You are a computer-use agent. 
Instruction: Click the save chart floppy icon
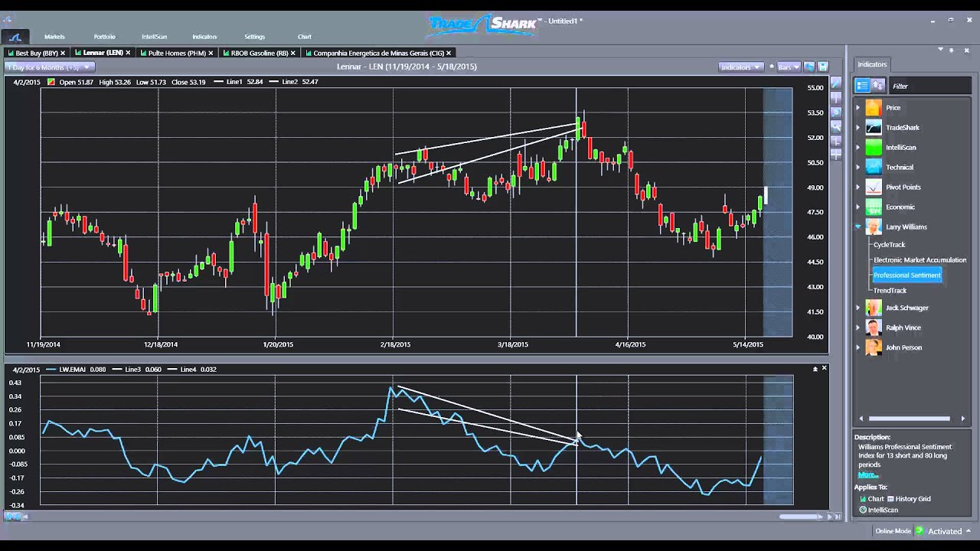[823, 67]
